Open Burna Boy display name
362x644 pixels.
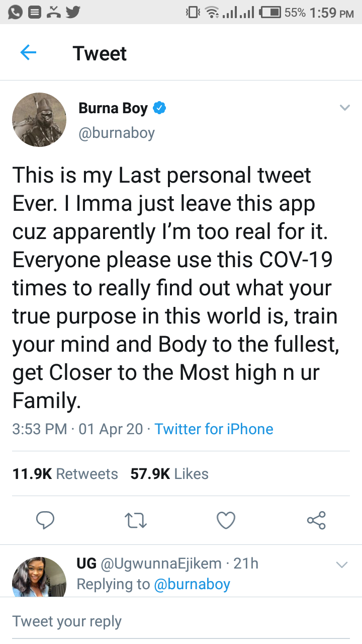pos(113,108)
